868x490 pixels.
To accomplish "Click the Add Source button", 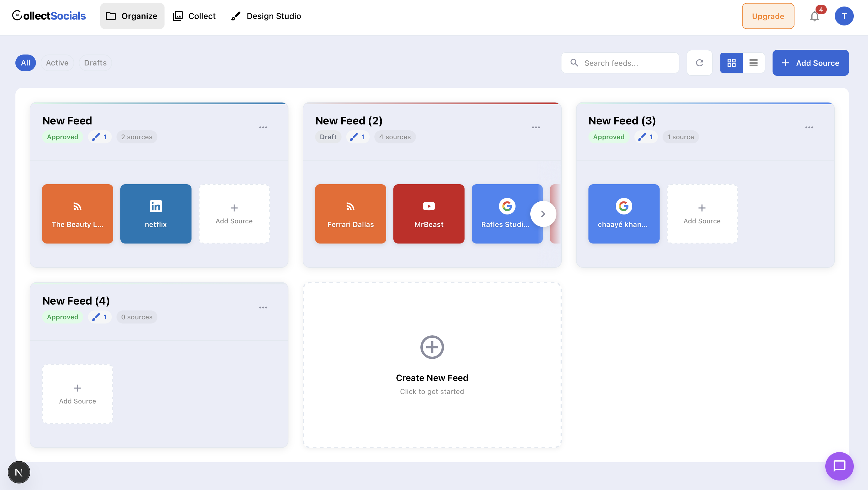I will click(810, 63).
